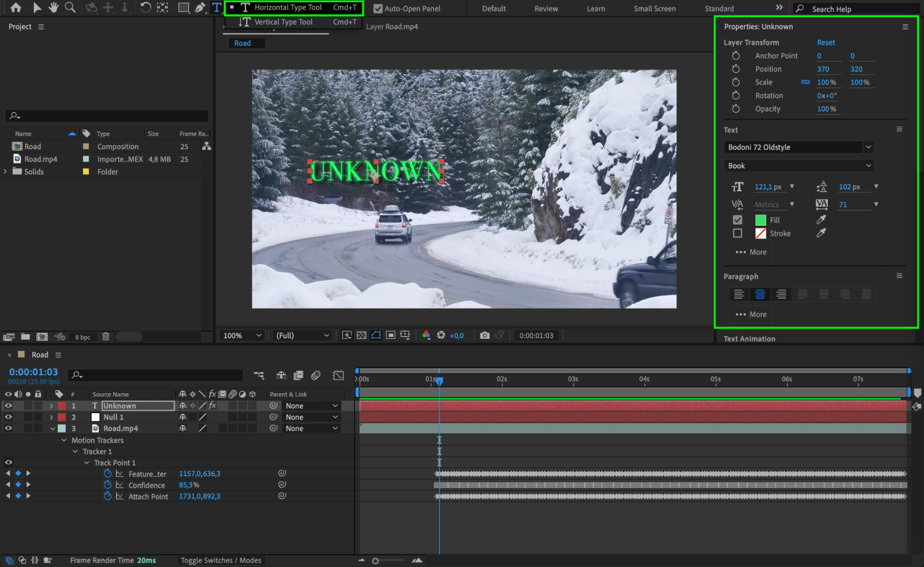Switch to the Learn workspace
This screenshot has height=567, width=924.
596,8
